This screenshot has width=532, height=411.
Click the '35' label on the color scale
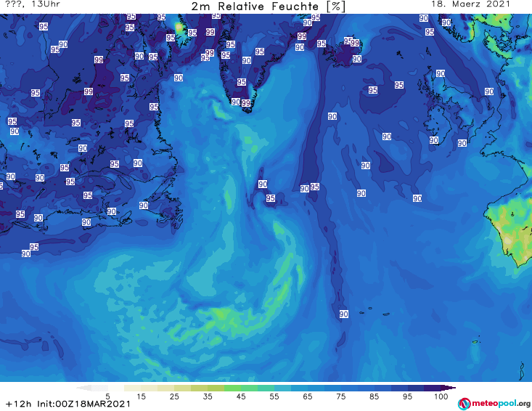tap(208, 396)
